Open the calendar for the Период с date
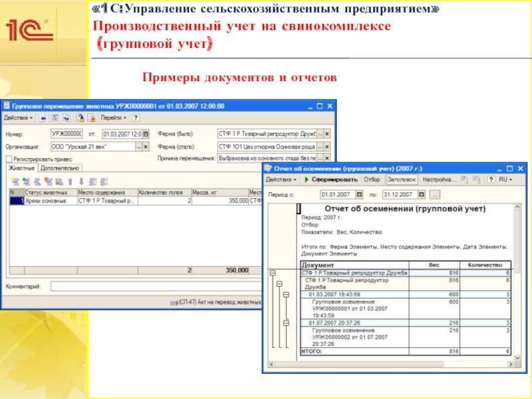532x399 pixels. point(359,195)
